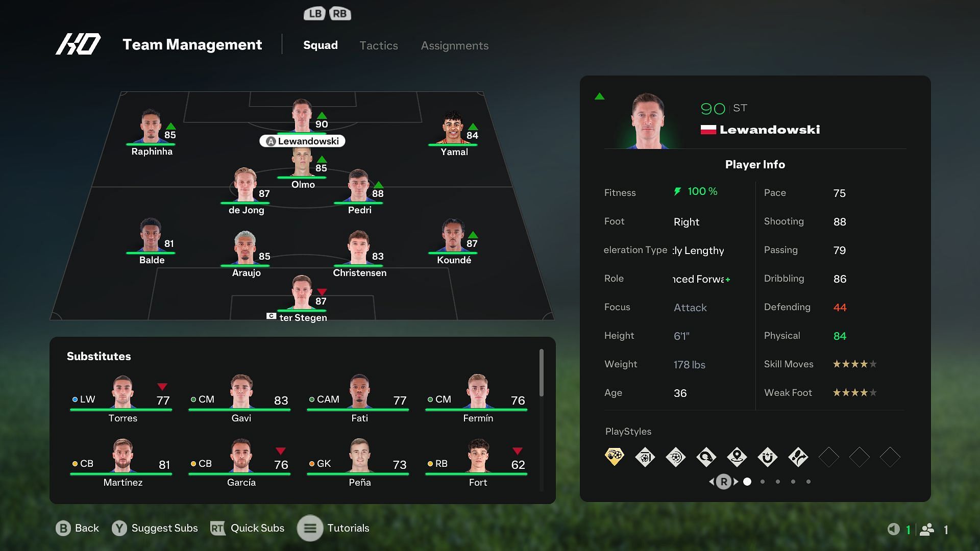980x551 pixels.
Task: Switch to the Assignments tab
Action: (x=455, y=45)
